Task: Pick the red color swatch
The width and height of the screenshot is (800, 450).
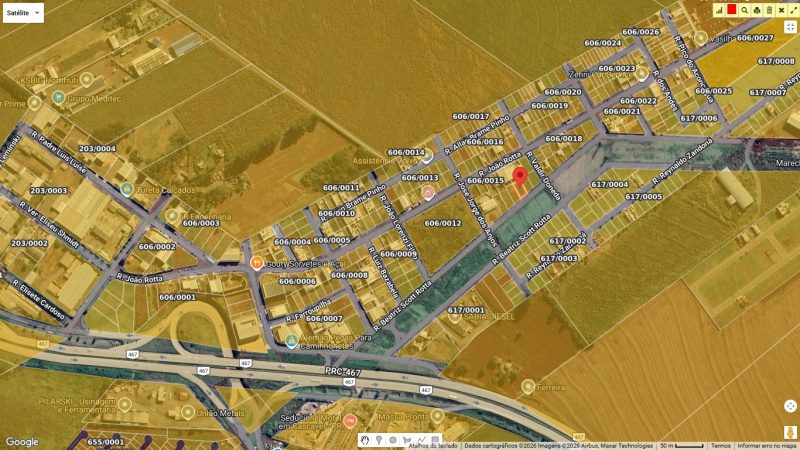Action: coord(732,10)
